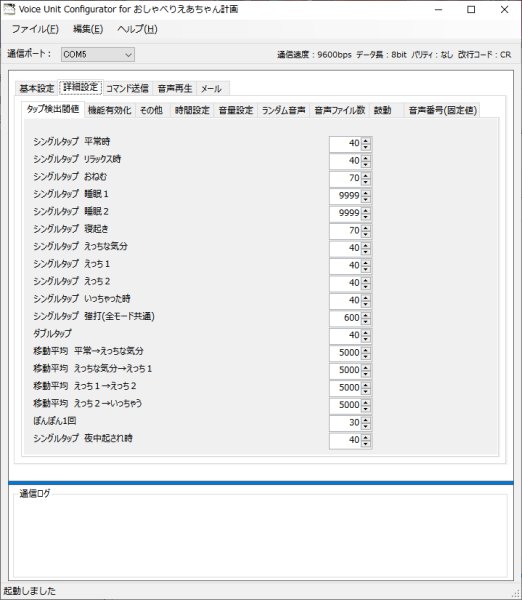Screen dimensions: 522x600
Task: Switch to the 機能有効化 sub-tab
Action: click(x=109, y=110)
